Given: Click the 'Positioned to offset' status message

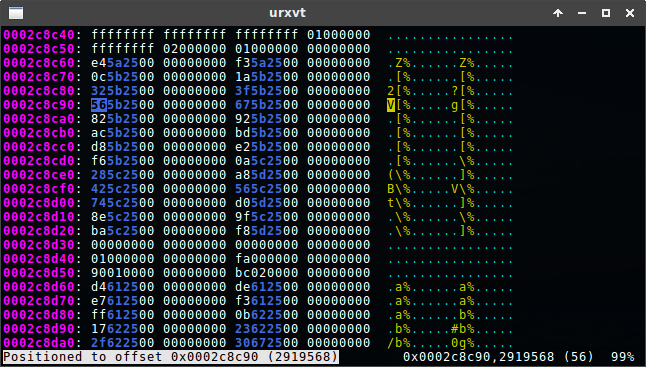Looking at the screenshot, I should (x=171, y=357).
